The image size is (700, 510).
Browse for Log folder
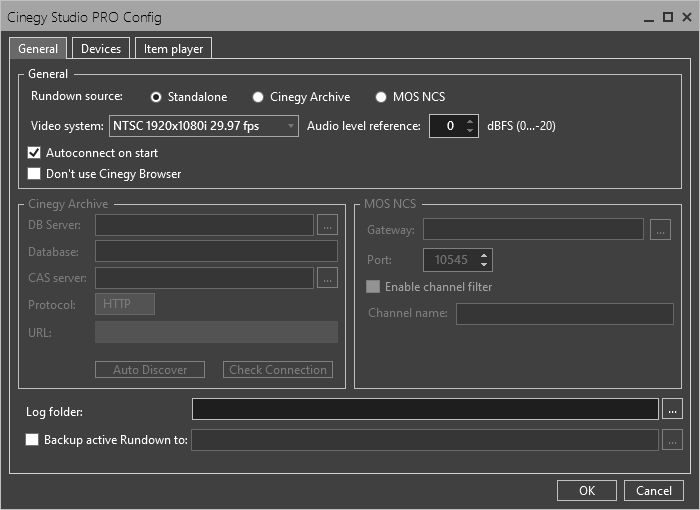672,409
